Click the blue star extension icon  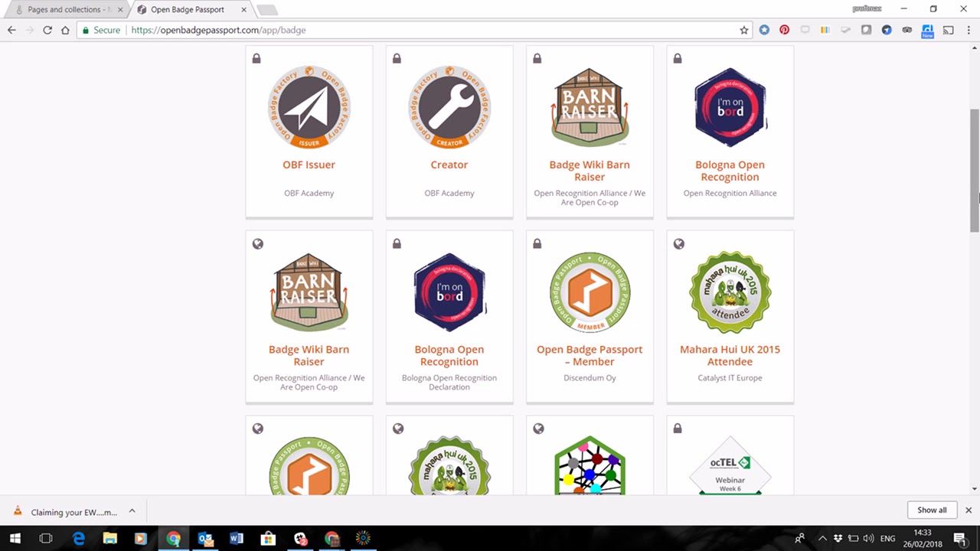click(x=764, y=30)
